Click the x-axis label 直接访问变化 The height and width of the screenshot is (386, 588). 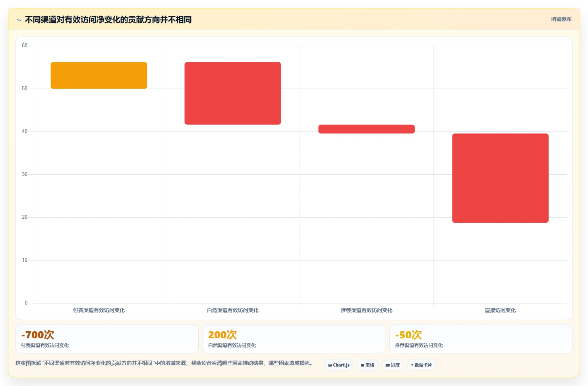pyautogui.click(x=500, y=310)
